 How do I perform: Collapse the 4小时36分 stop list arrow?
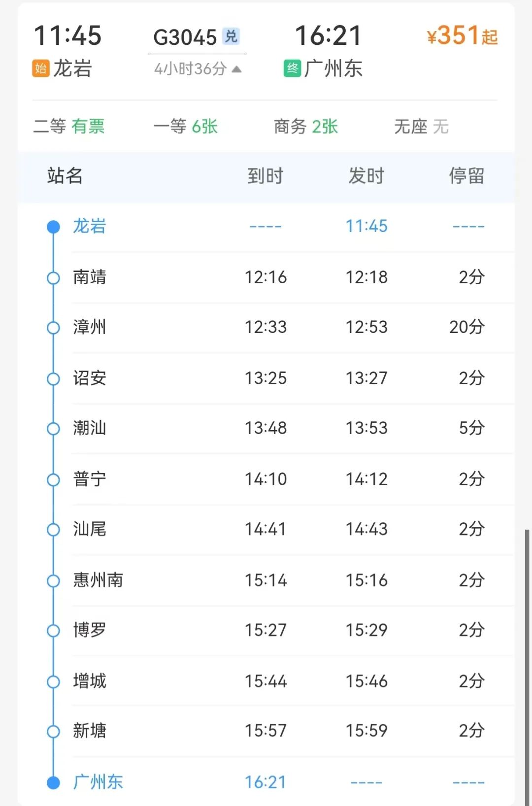[x=236, y=69]
